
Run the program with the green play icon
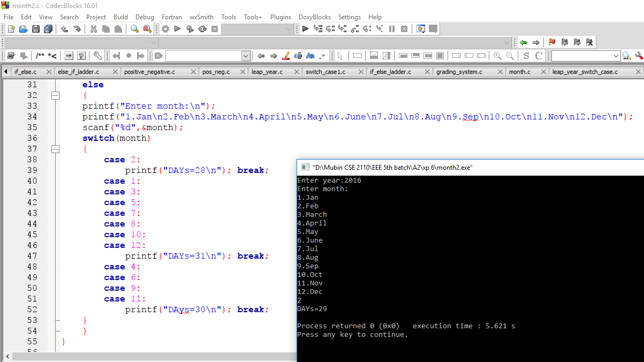click(x=177, y=29)
